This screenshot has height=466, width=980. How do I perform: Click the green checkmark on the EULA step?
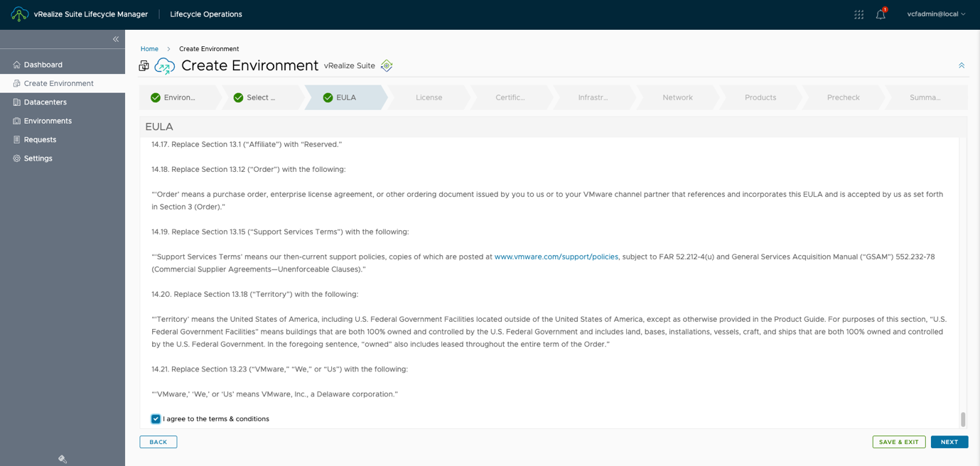[x=328, y=97]
